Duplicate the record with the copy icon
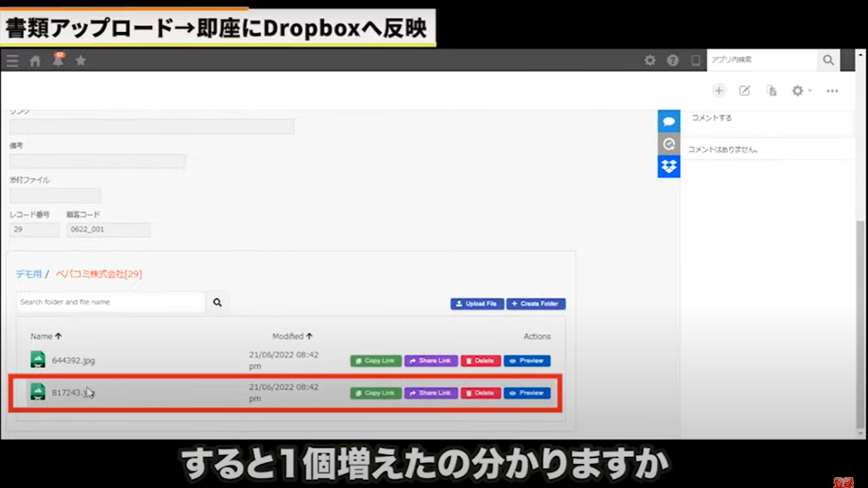Viewport: 868px width, 488px height. (x=771, y=90)
